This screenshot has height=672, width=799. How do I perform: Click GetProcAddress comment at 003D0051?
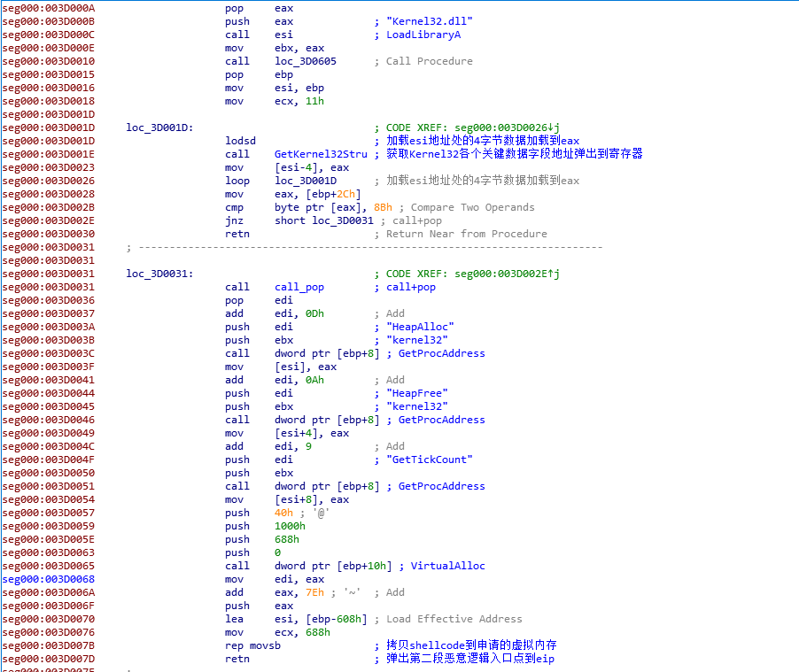[441, 486]
